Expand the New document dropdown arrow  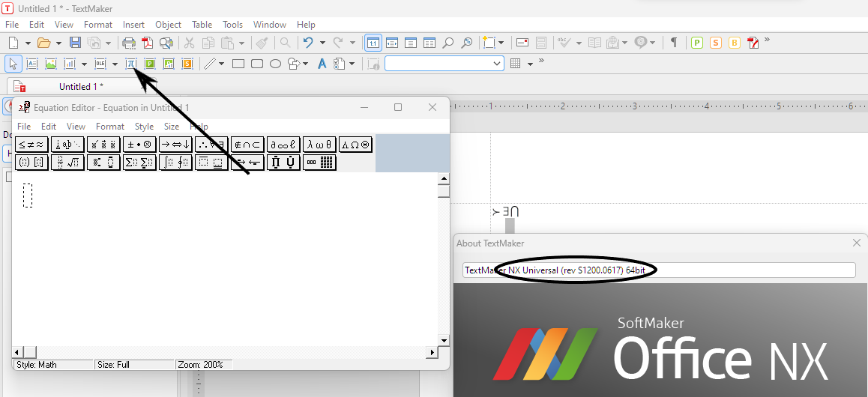(x=28, y=43)
